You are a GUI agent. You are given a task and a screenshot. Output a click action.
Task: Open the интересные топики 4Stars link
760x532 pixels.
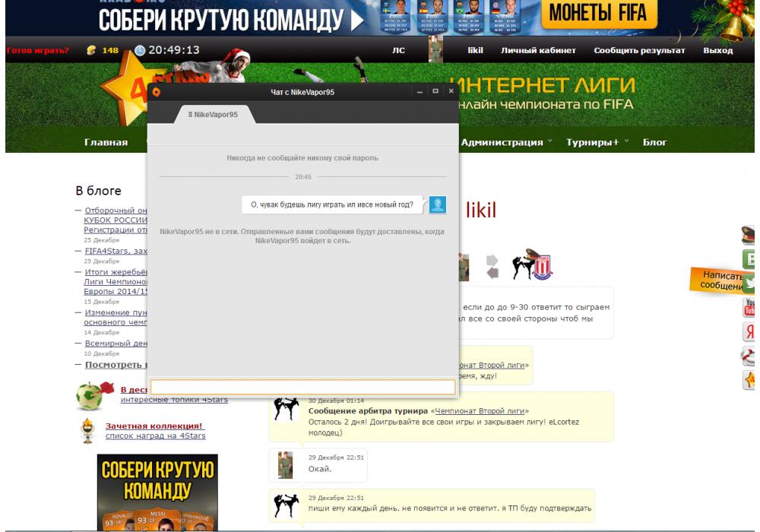[174, 400]
